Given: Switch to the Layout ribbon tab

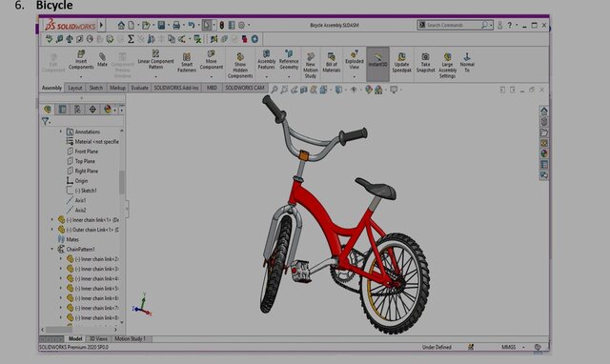Looking at the screenshot, I should click(75, 88).
